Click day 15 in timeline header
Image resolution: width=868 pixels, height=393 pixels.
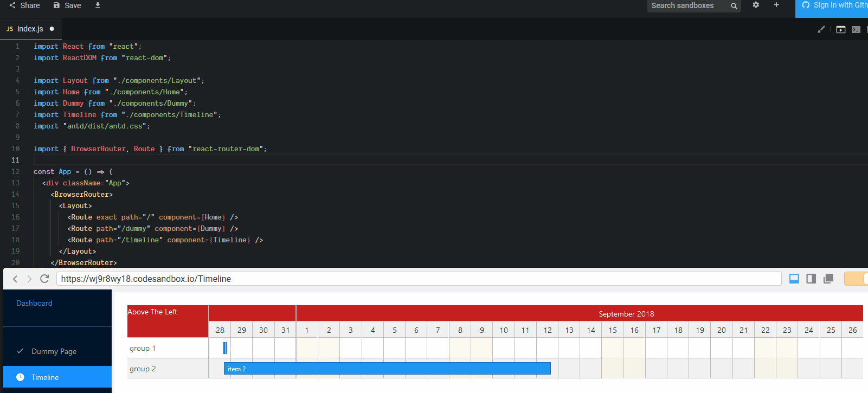[x=613, y=330]
